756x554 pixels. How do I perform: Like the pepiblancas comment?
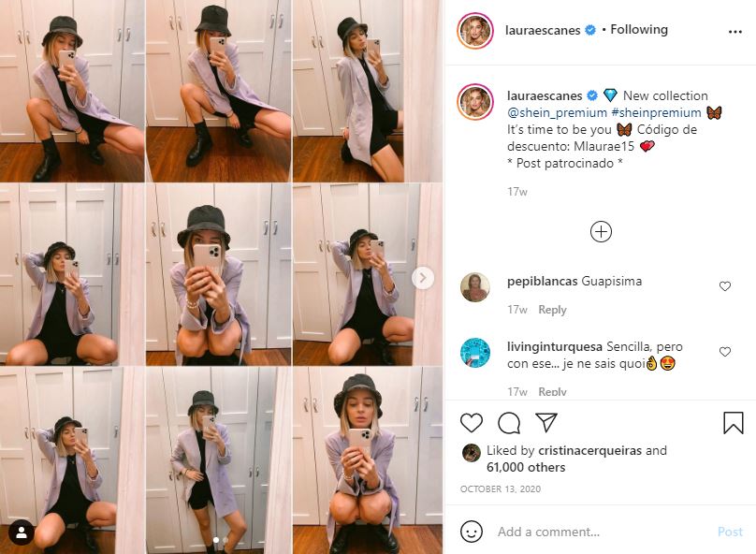725,286
